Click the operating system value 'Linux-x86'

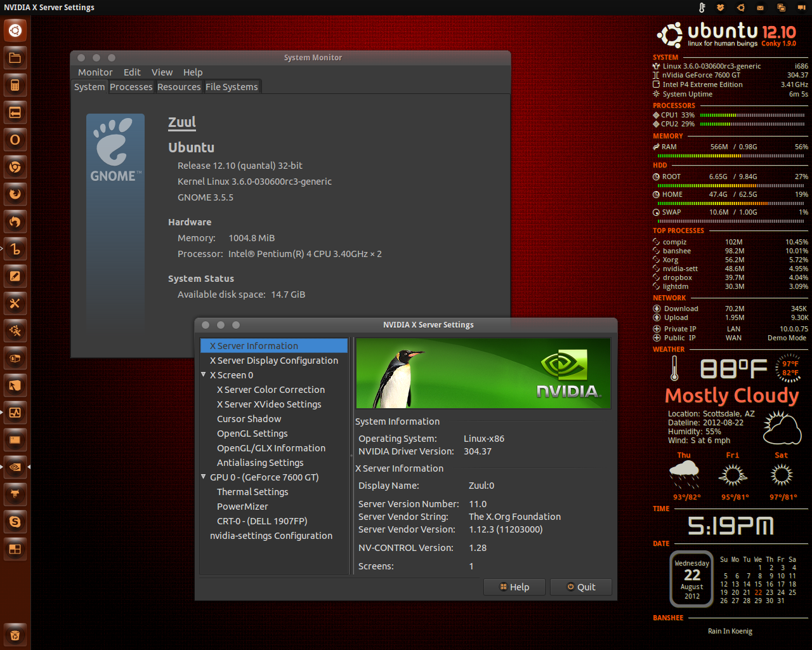coord(484,439)
